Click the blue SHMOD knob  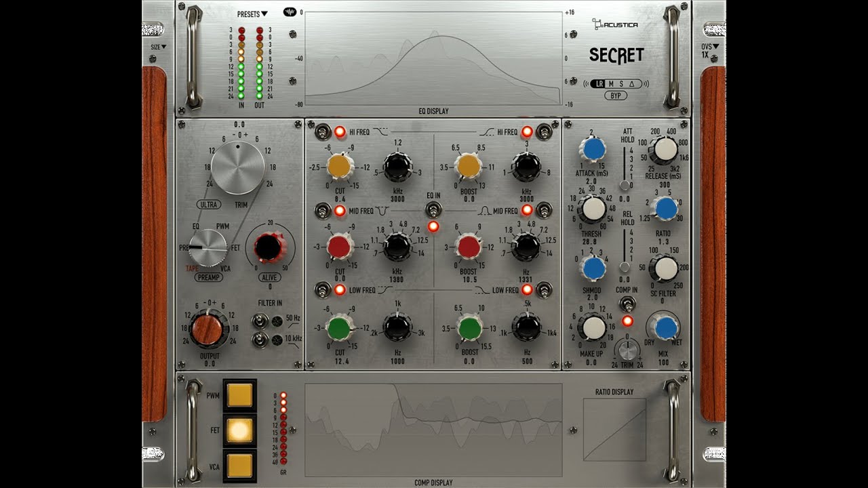coord(594,268)
